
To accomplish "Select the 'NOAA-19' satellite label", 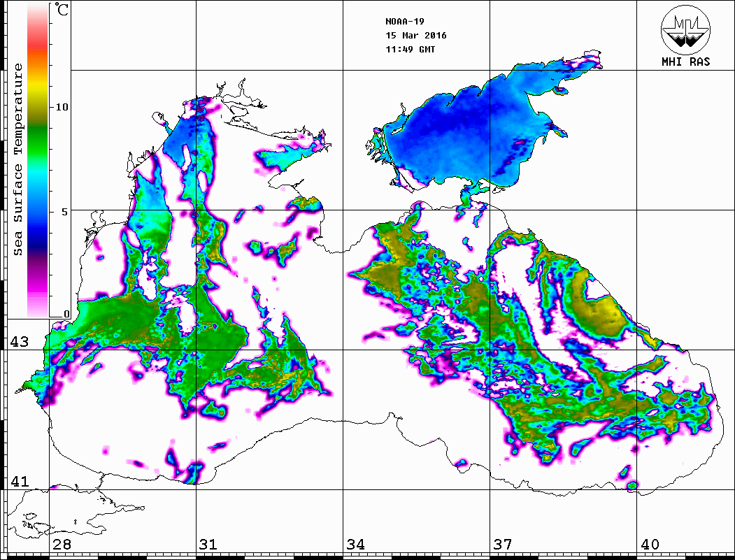I will point(405,22).
